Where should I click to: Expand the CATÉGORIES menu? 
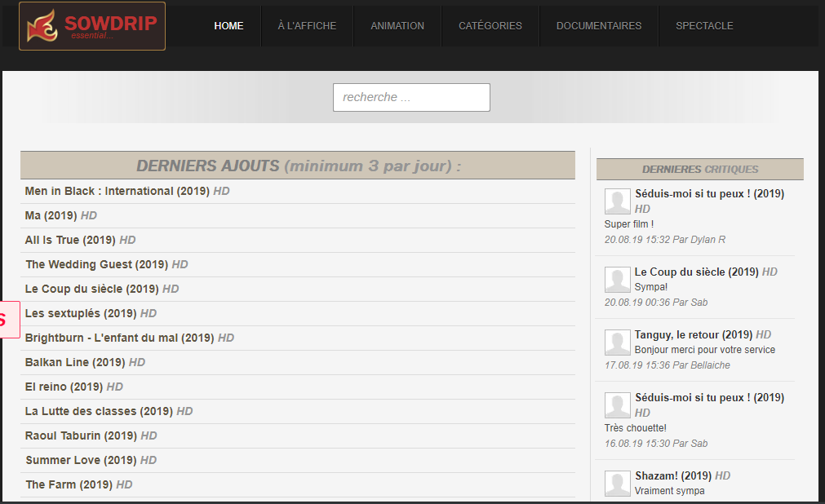tap(490, 26)
